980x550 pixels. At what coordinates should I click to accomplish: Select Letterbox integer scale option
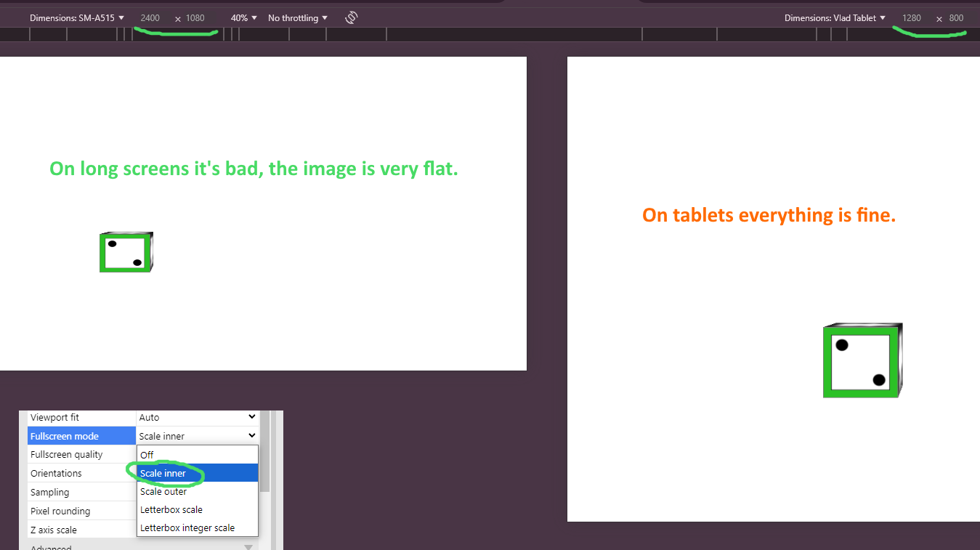coord(187,527)
